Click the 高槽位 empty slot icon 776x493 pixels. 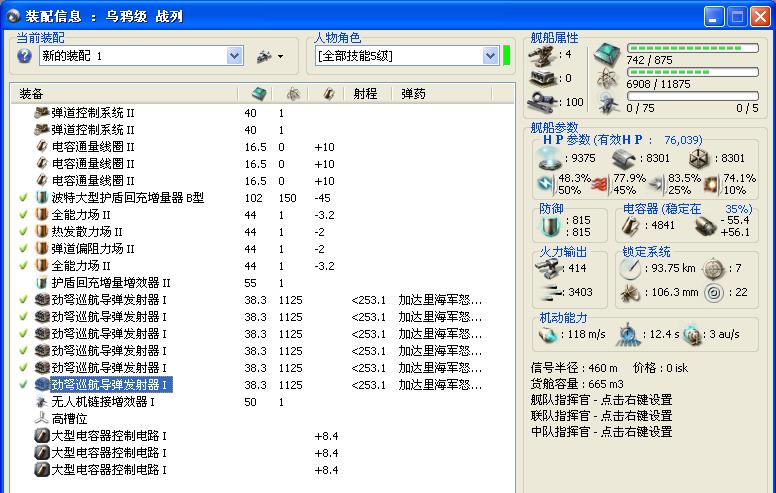pos(42,418)
